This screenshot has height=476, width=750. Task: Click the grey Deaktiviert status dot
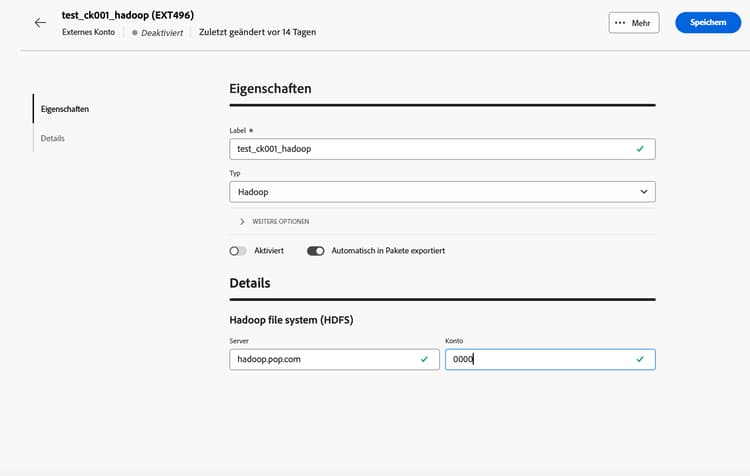click(135, 33)
